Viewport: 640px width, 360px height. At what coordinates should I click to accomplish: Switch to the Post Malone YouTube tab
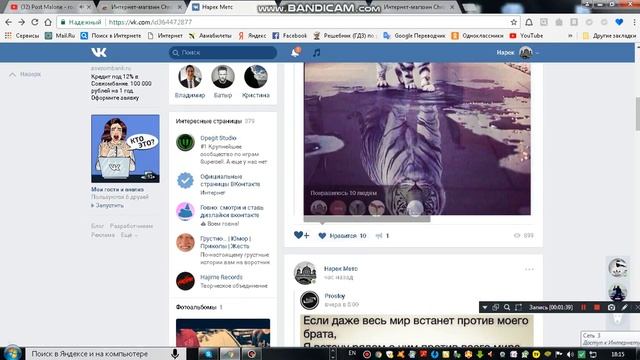[x=49, y=7]
